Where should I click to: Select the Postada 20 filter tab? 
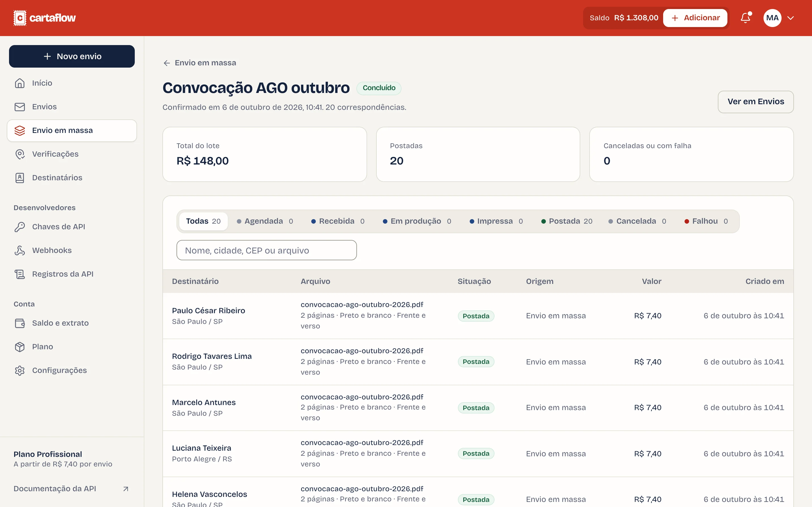567,221
